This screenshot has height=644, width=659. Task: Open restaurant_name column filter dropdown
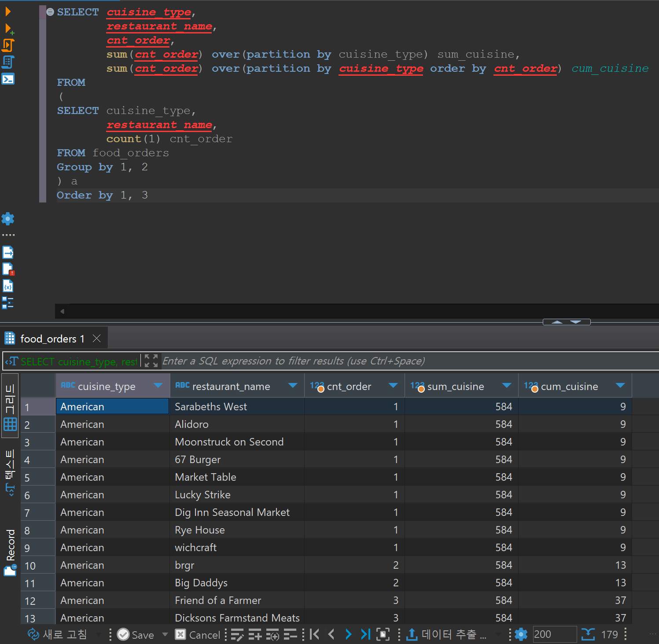(x=293, y=386)
